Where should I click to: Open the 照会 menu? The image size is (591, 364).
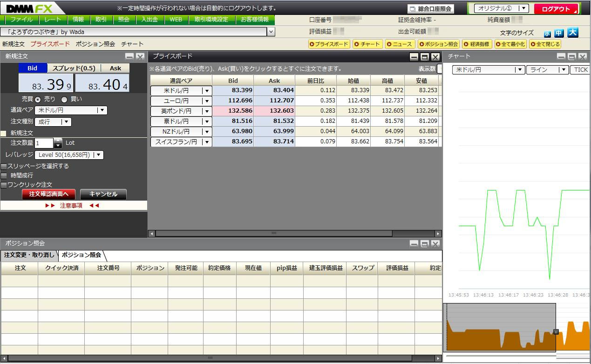[x=124, y=20]
